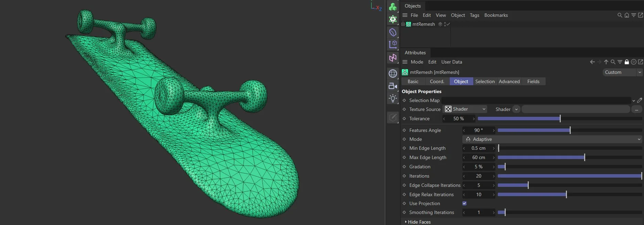The image size is (644, 225).
Task: Uncheck the Use Projection checkbox
Action: [464, 203]
